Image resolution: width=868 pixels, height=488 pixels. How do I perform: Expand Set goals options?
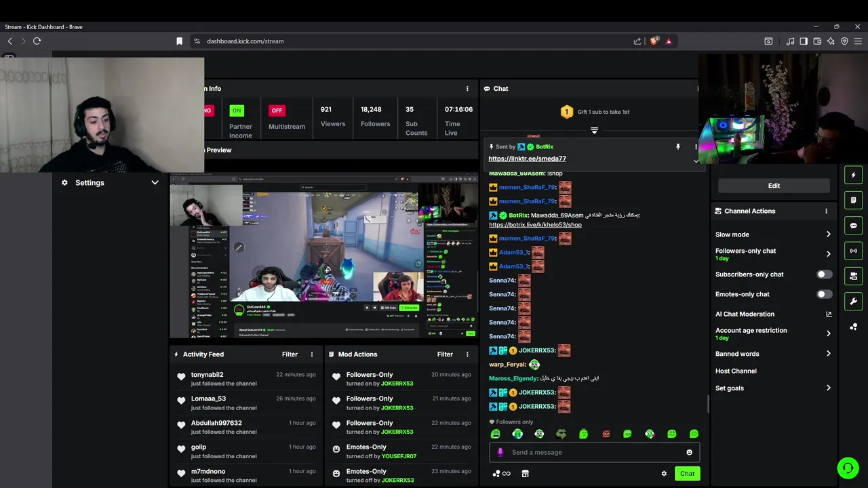(x=828, y=388)
